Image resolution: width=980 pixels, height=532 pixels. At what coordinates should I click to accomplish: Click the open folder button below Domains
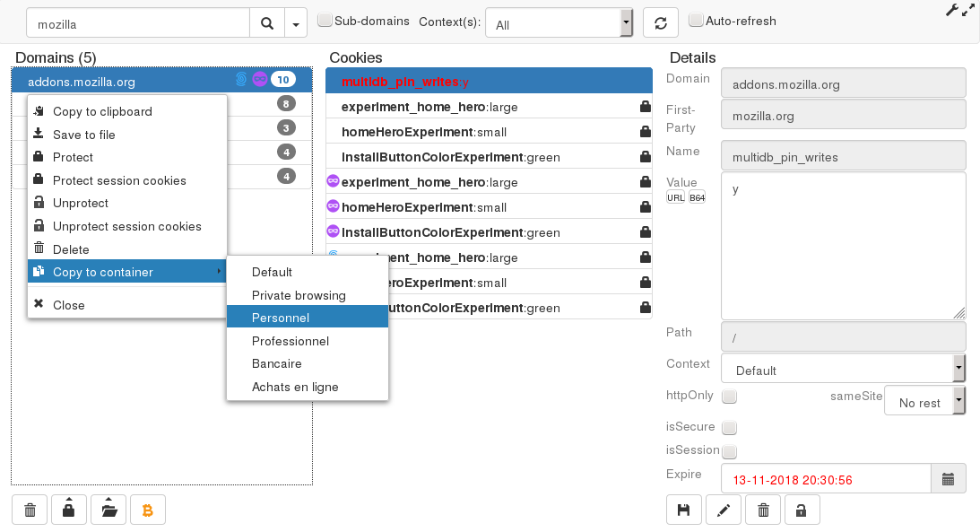click(108, 510)
